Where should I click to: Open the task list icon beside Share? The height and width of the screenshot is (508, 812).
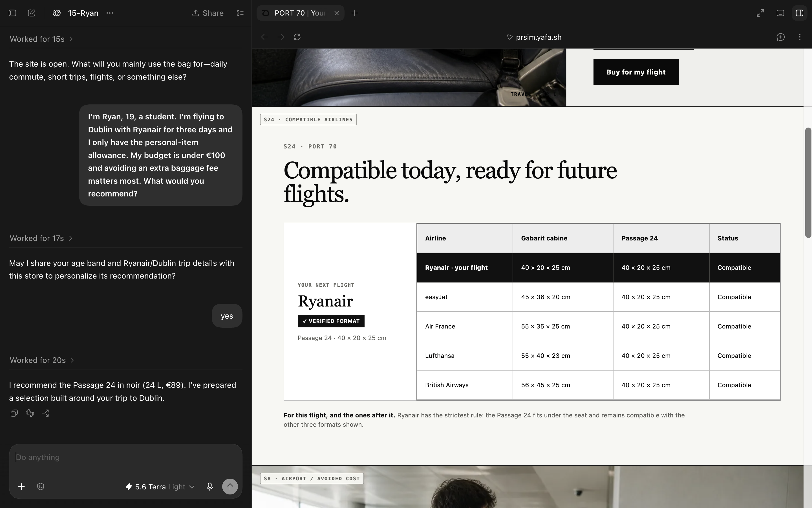pyautogui.click(x=240, y=13)
